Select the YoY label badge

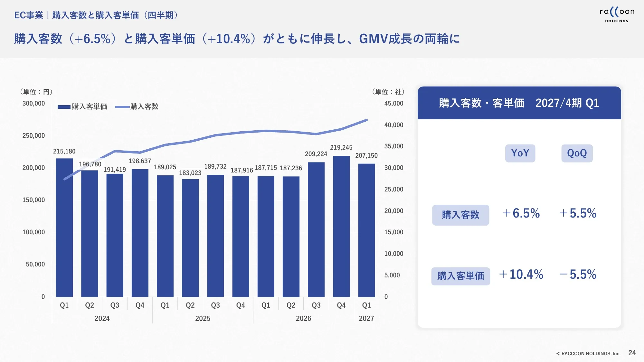(x=520, y=153)
